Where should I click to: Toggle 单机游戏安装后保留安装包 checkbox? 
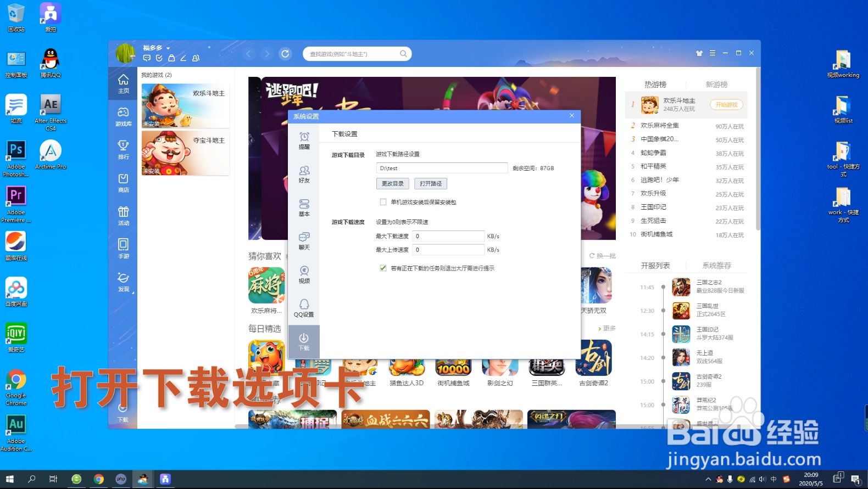(383, 202)
